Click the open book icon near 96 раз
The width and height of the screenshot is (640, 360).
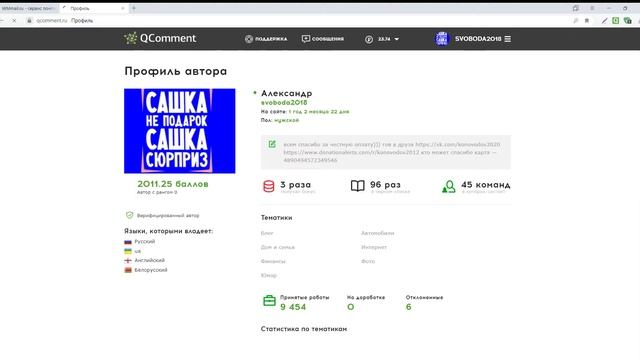point(358,186)
